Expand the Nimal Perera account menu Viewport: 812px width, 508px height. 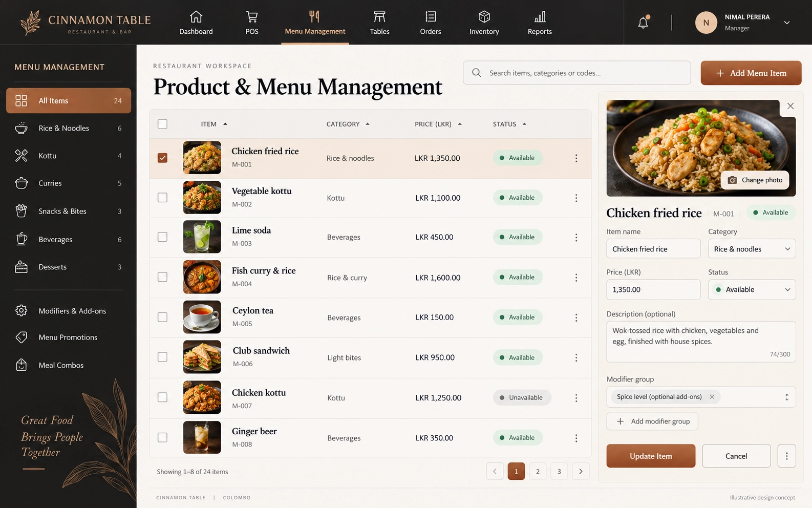point(787,23)
